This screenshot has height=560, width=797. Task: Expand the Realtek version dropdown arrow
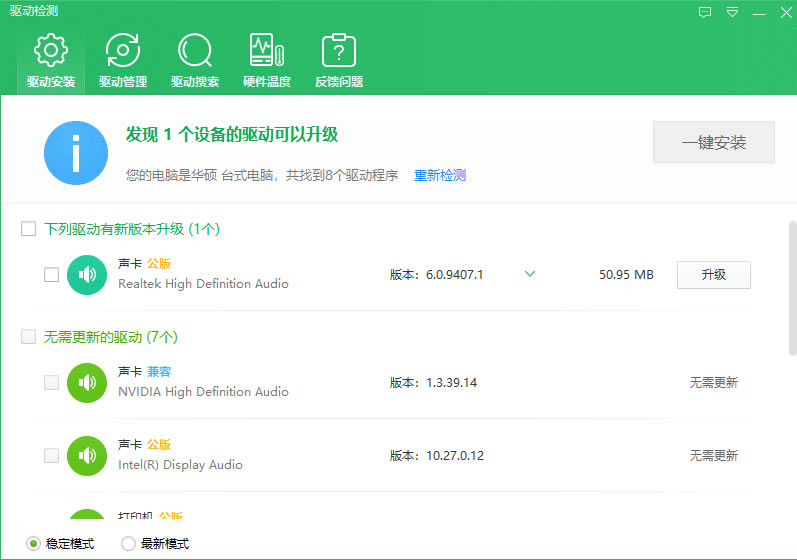click(530, 274)
